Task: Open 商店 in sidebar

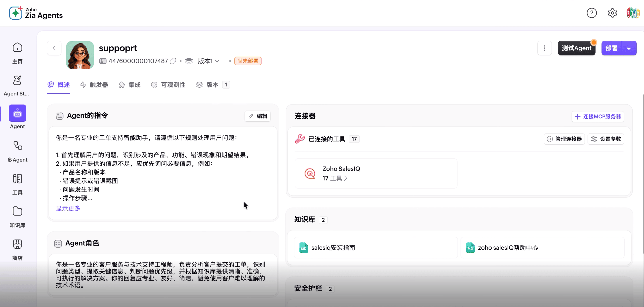Action: tap(17, 250)
